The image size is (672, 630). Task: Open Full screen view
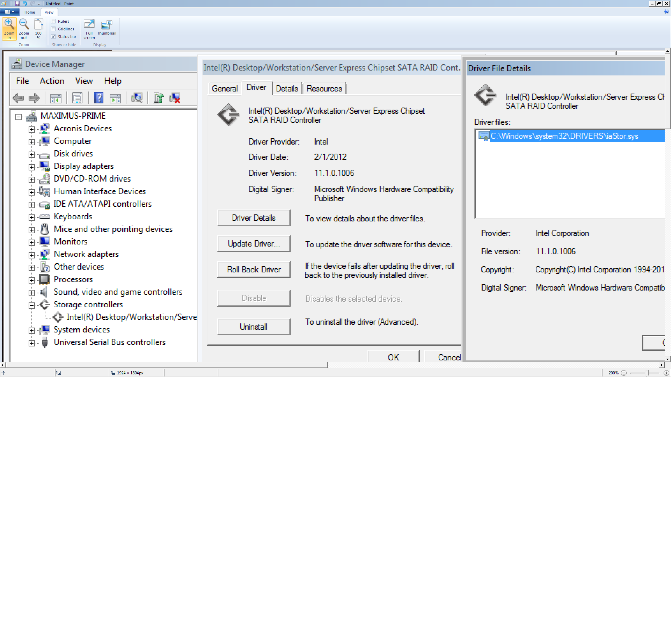tap(89, 29)
